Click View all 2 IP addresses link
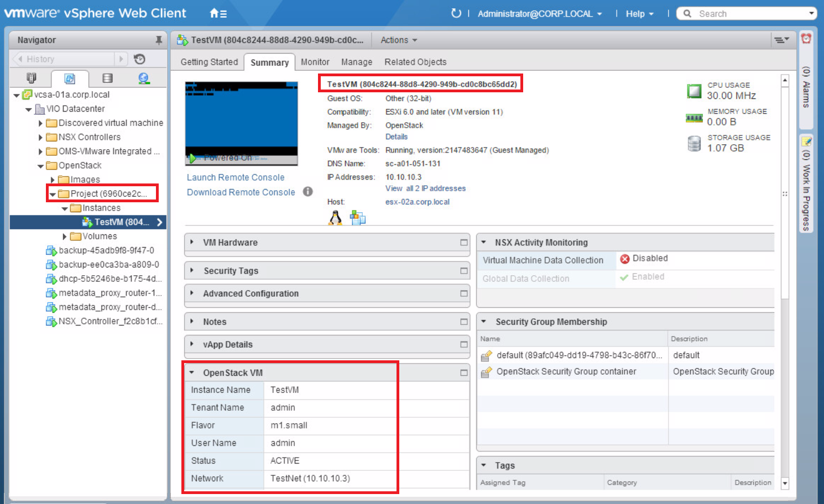This screenshot has height=504, width=824. click(425, 188)
